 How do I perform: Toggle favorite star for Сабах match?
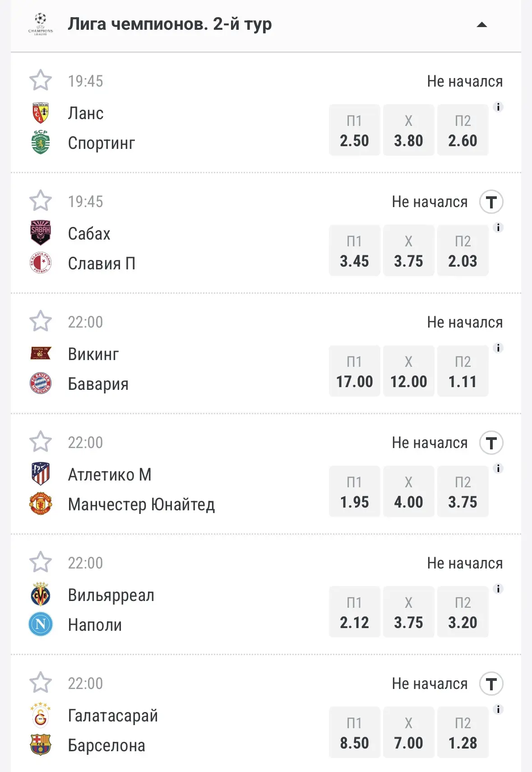click(x=41, y=201)
